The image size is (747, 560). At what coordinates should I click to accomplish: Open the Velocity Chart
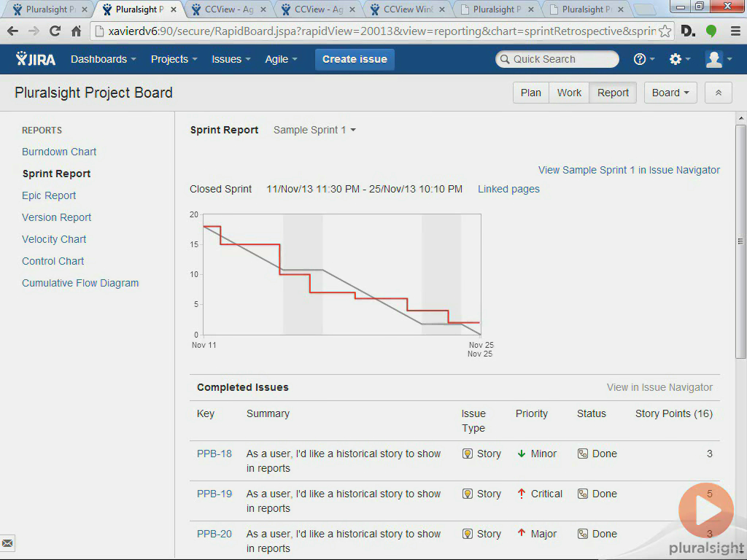pos(54,239)
